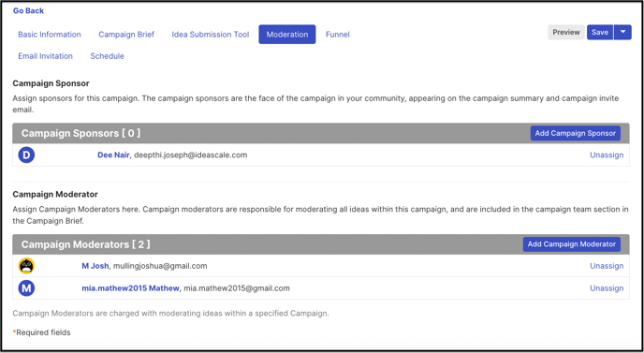Go to the Funnel tab
644x353 pixels.
pos(338,35)
